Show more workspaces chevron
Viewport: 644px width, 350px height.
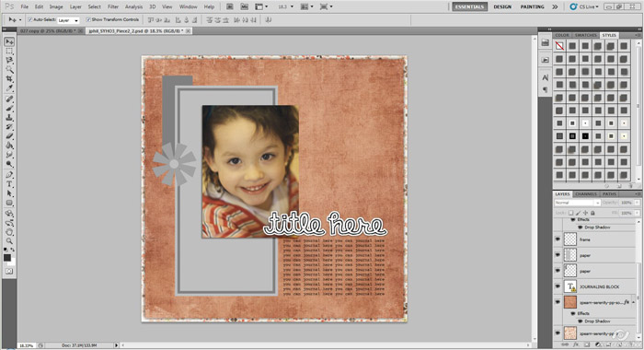click(555, 6)
